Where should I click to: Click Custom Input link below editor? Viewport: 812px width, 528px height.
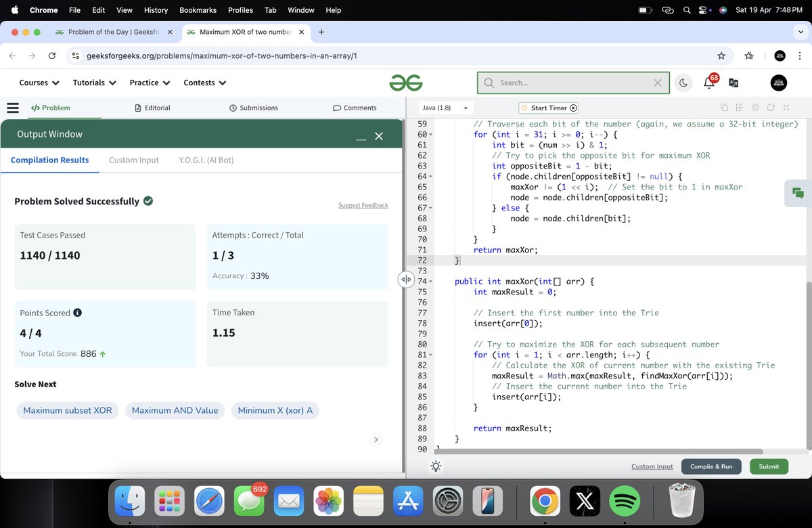pyautogui.click(x=652, y=466)
